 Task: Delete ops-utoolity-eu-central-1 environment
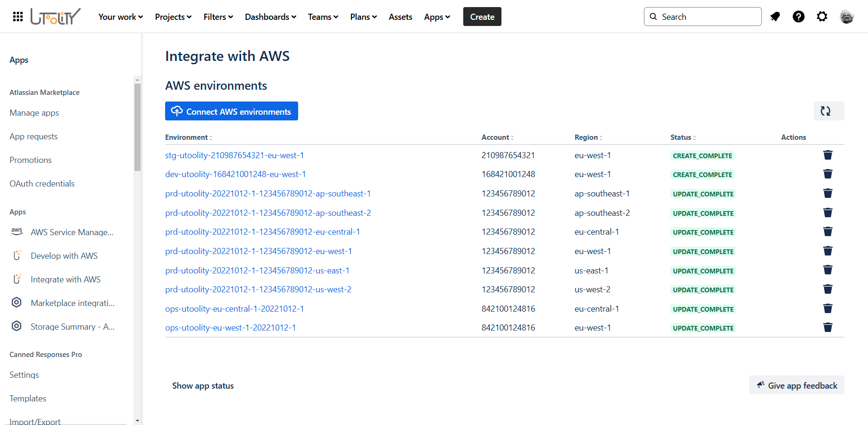[828, 308]
